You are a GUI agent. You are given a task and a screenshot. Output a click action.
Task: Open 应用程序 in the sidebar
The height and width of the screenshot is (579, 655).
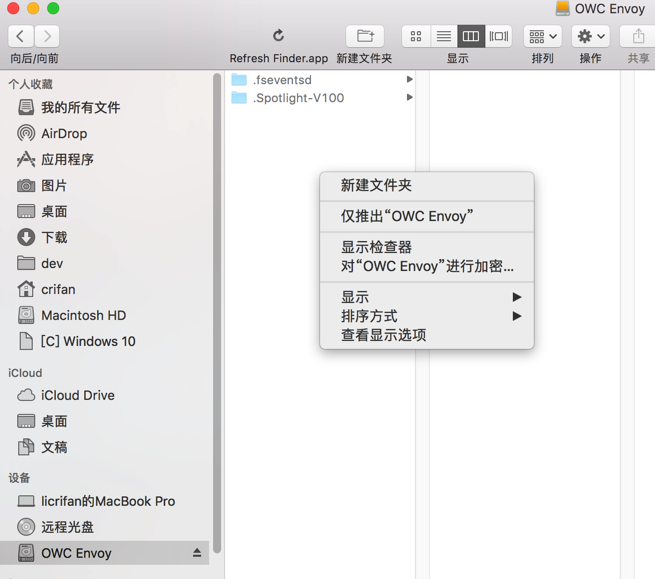(x=104, y=159)
